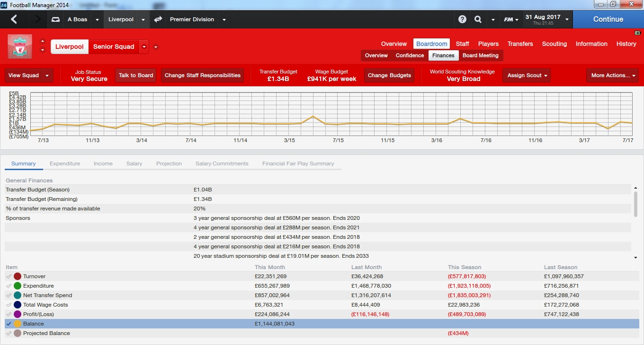Open the Scouting tab
Screen dimensions: 644x345
[x=555, y=44]
